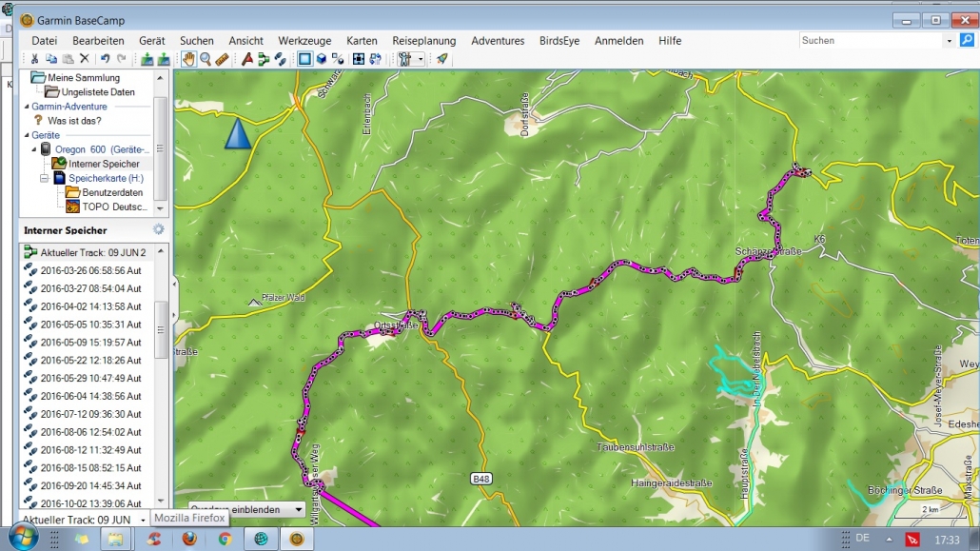
Task: Click the Redo arrow icon
Action: coord(122,59)
